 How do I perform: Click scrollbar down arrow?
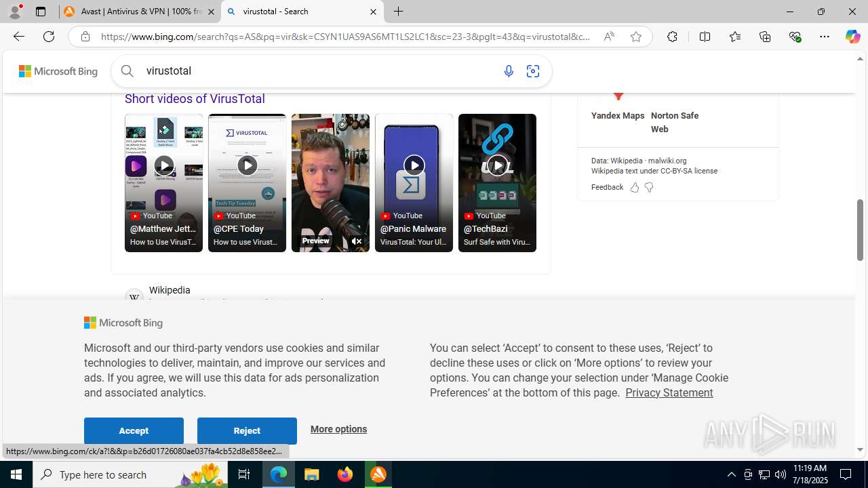click(x=860, y=450)
